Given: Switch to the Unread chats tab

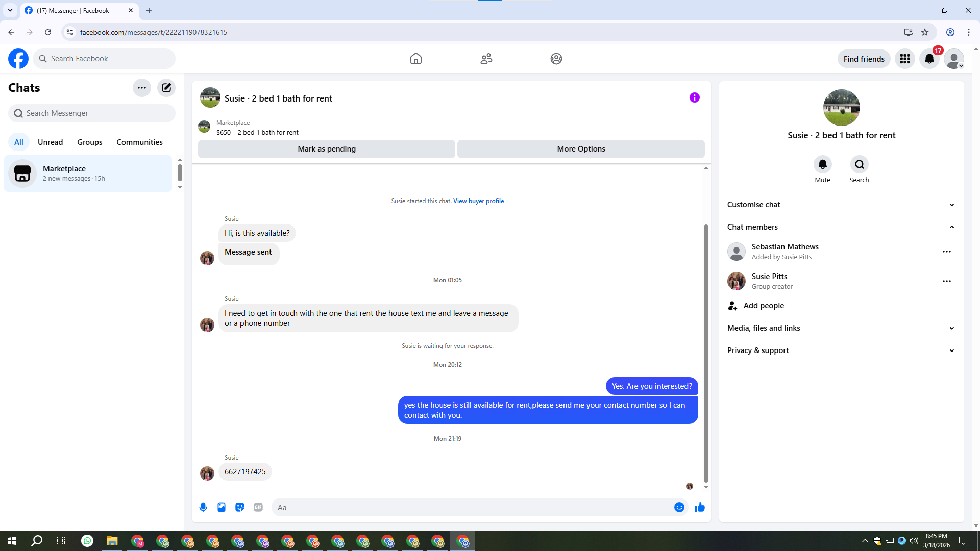Looking at the screenshot, I should click(x=50, y=142).
